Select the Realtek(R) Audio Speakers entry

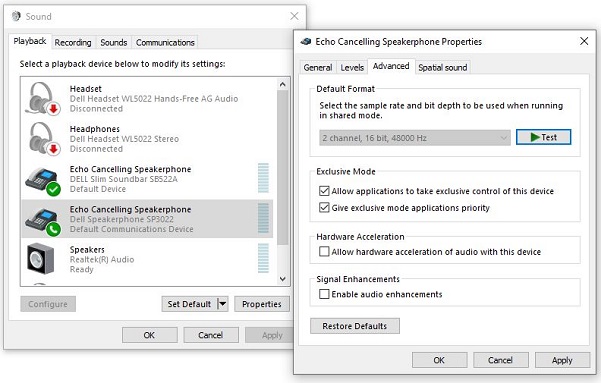point(147,259)
